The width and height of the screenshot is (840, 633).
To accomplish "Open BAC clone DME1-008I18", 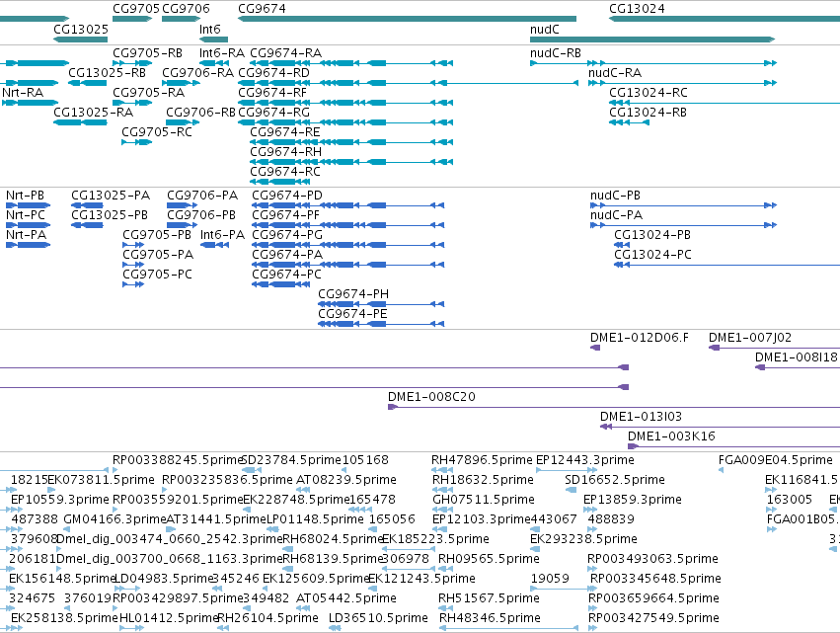I will (x=796, y=358).
